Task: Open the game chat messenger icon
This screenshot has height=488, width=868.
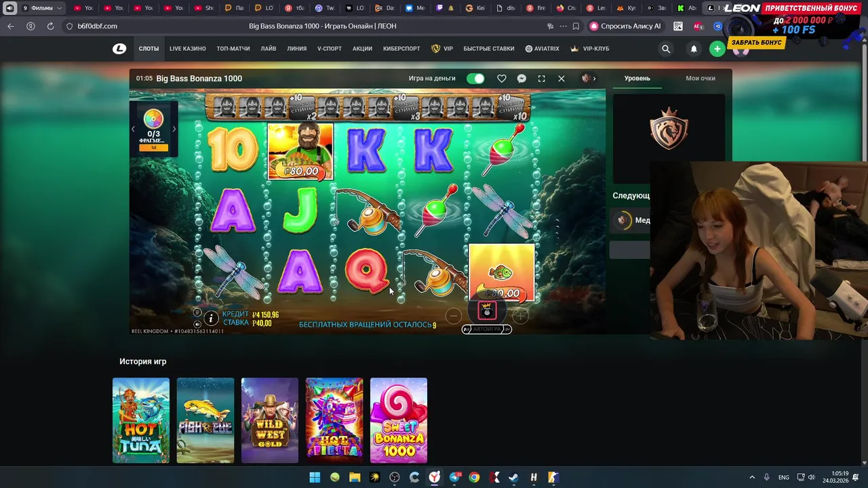Action: point(521,79)
